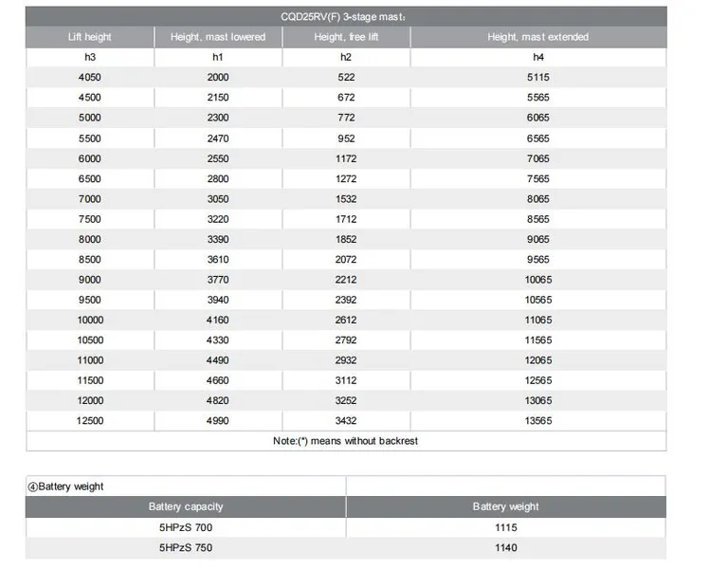This screenshot has height=588, width=710.
Task: Click the h2 subheader cell
Action: [x=346, y=57]
